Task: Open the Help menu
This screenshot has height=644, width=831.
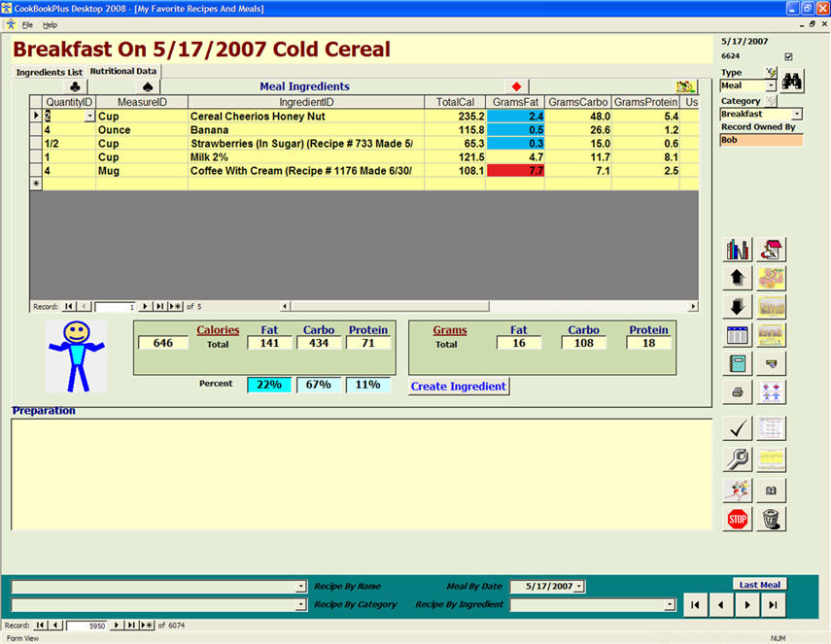Action: [x=50, y=24]
